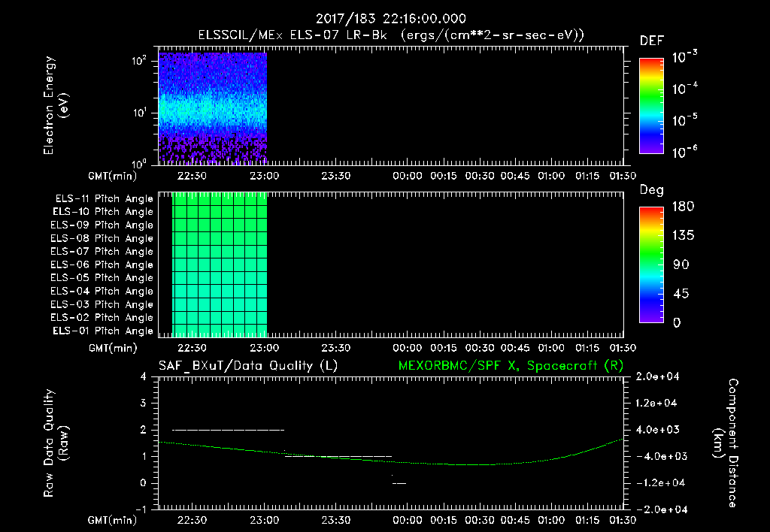Click the 01:30 tick label on bottom axis
The width and height of the screenshot is (770, 532).
pos(623,520)
